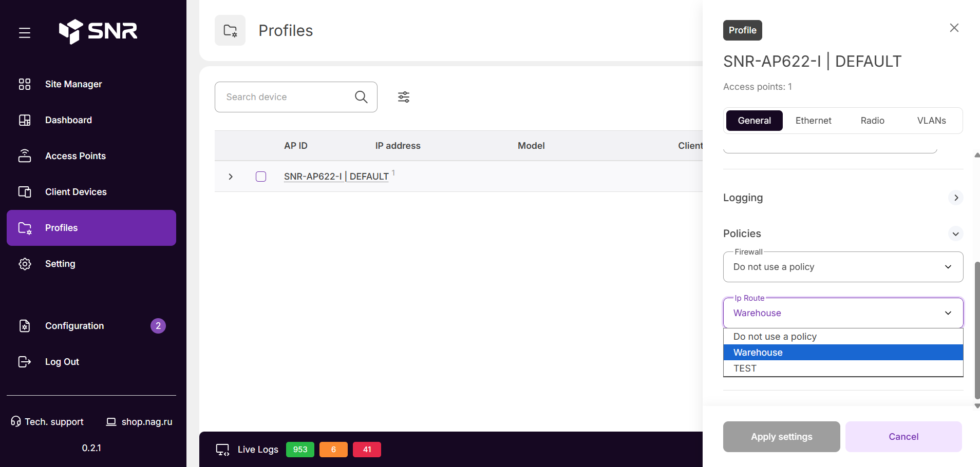980x467 pixels.
Task: Open the SNR-AP622-I | DEFAULT profile link
Action: pyautogui.click(x=336, y=177)
